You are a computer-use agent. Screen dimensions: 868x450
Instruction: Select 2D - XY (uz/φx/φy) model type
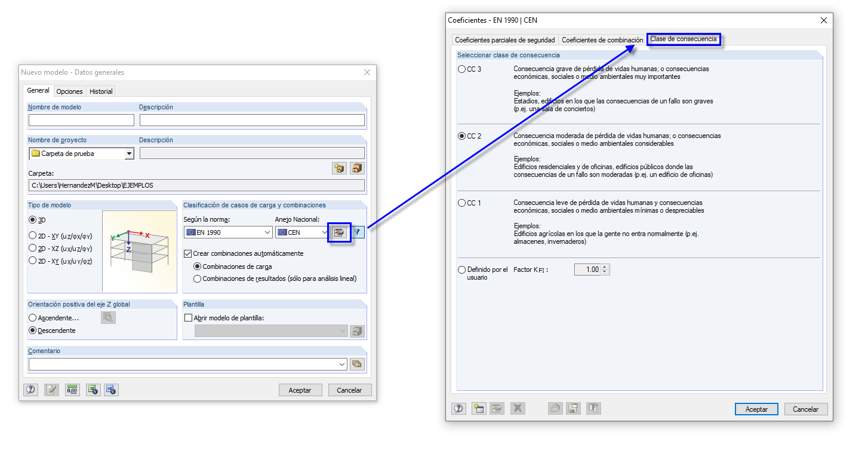[33, 236]
